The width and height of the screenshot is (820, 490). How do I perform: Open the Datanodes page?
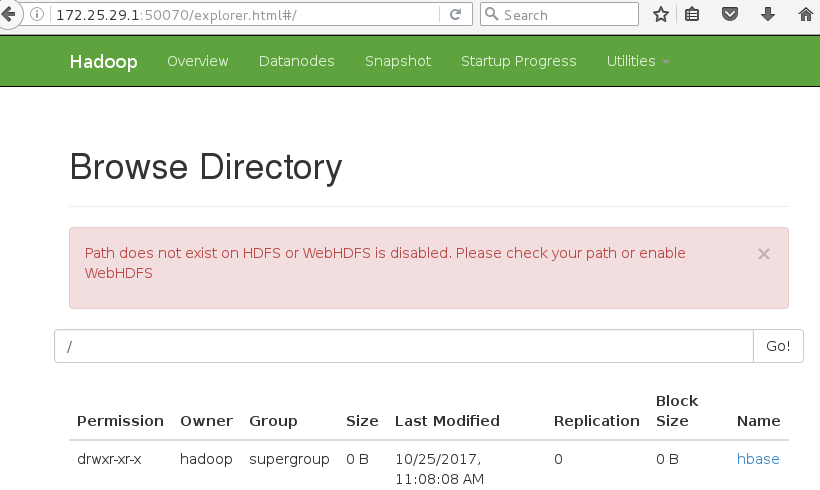pos(297,61)
